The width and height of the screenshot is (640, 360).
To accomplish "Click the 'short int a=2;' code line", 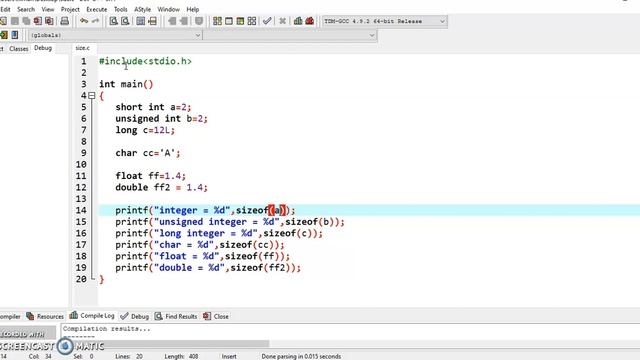I will point(153,107).
